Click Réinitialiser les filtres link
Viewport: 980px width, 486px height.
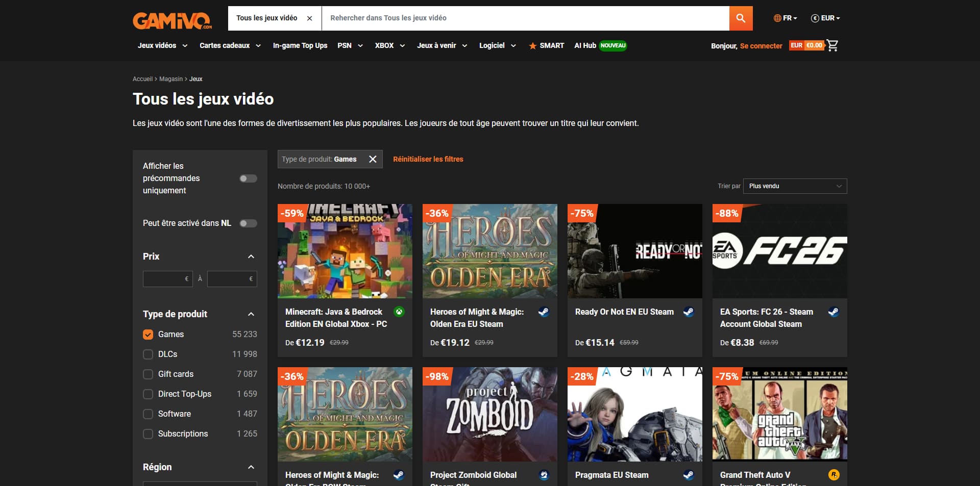[428, 159]
